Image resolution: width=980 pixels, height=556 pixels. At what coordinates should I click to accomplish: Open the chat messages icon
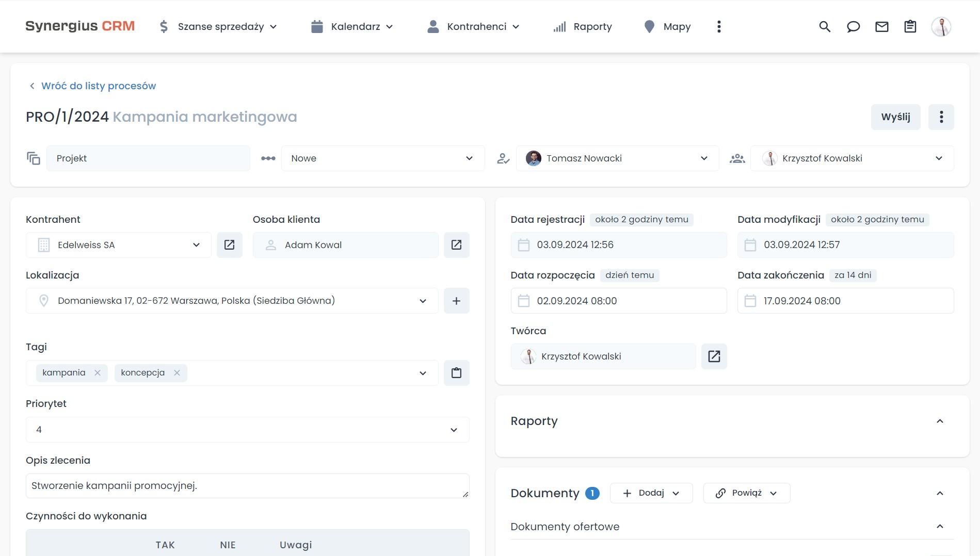(853, 26)
